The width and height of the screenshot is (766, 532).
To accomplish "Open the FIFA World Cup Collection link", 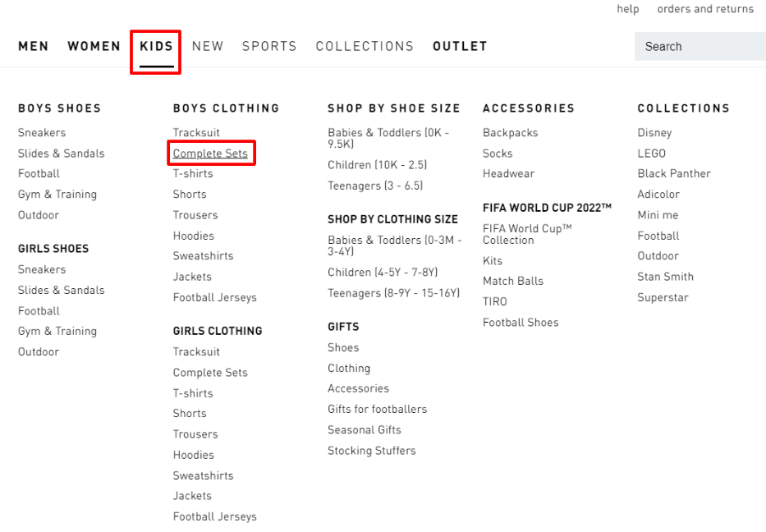I will coord(527,234).
